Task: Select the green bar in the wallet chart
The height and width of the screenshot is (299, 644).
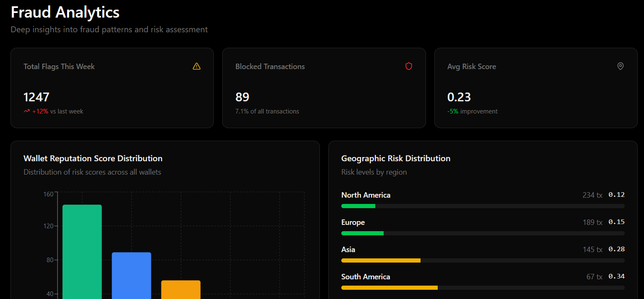Action: pyautogui.click(x=82, y=252)
